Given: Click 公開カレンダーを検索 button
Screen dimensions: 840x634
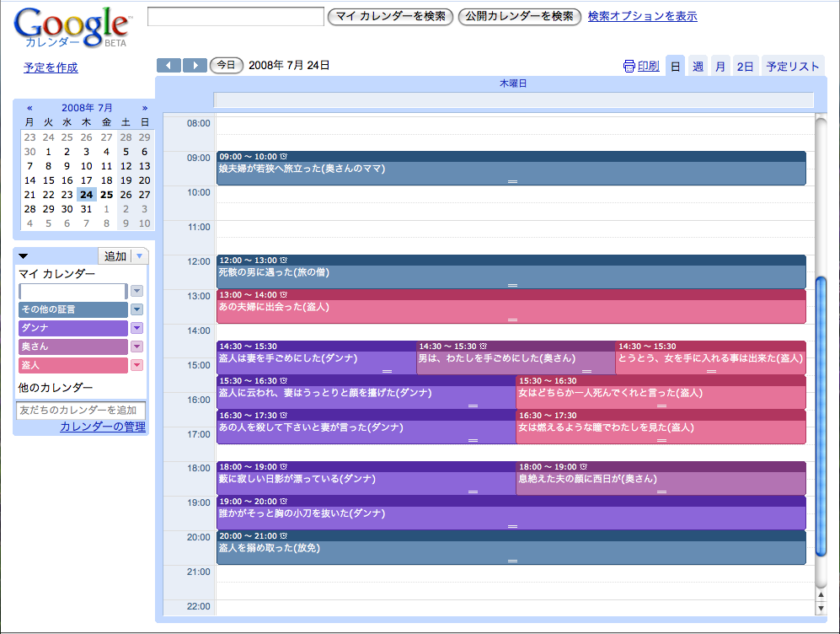Looking at the screenshot, I should [x=520, y=17].
